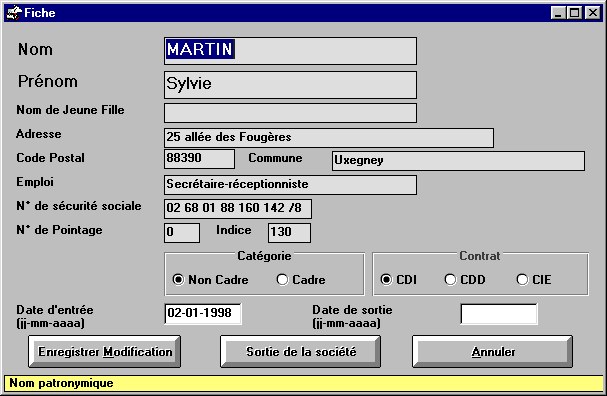Maximize the Fiche window
Screen dimensions: 607x396
575,13
